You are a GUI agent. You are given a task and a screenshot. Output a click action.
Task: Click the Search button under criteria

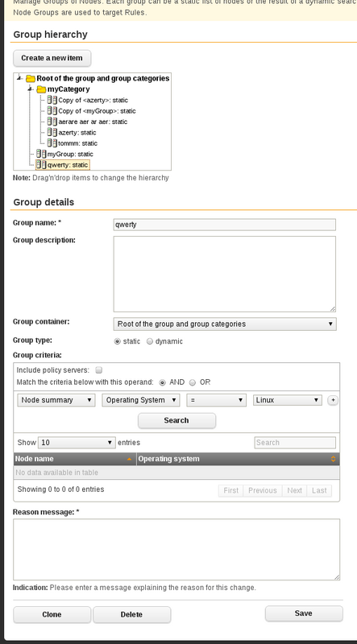176,420
